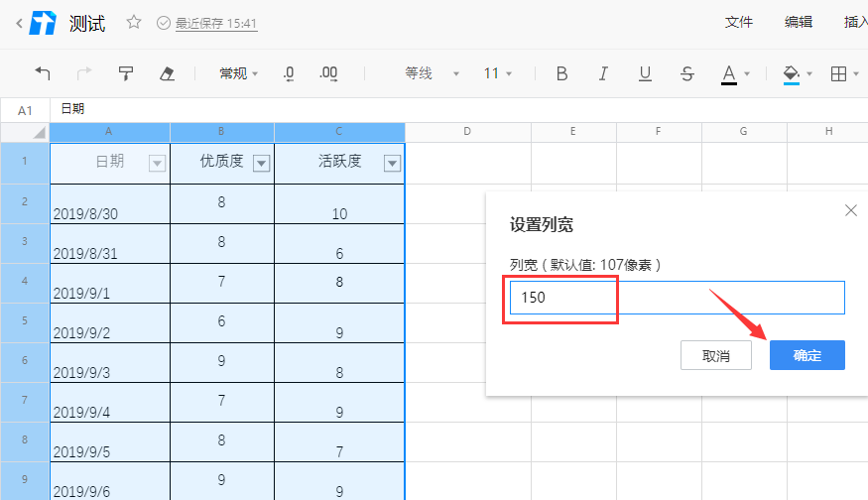Open the 常规 number format dropdown
Screen dimensions: 868x500
coord(239,73)
